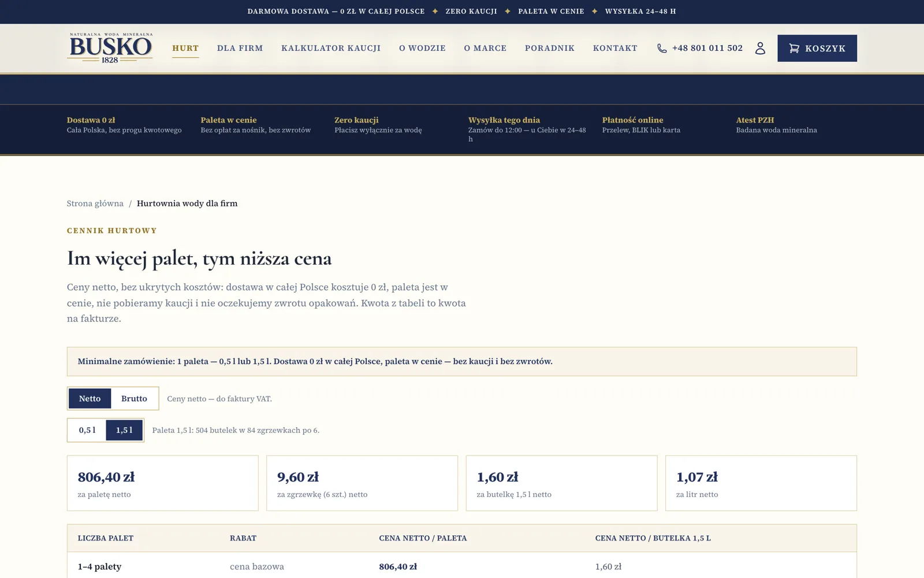Click the Wysyłka tego dnia benefit
This screenshot has height=578, width=924.
tap(527, 129)
